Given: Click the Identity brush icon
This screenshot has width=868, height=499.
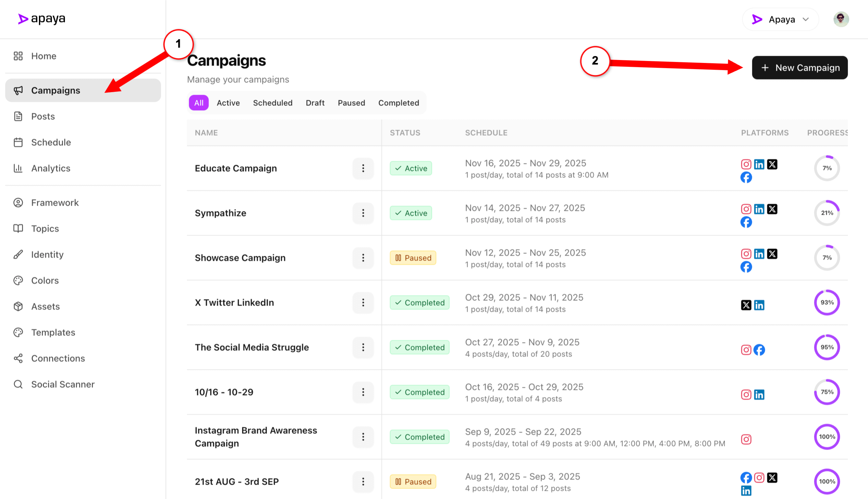Looking at the screenshot, I should 18,254.
